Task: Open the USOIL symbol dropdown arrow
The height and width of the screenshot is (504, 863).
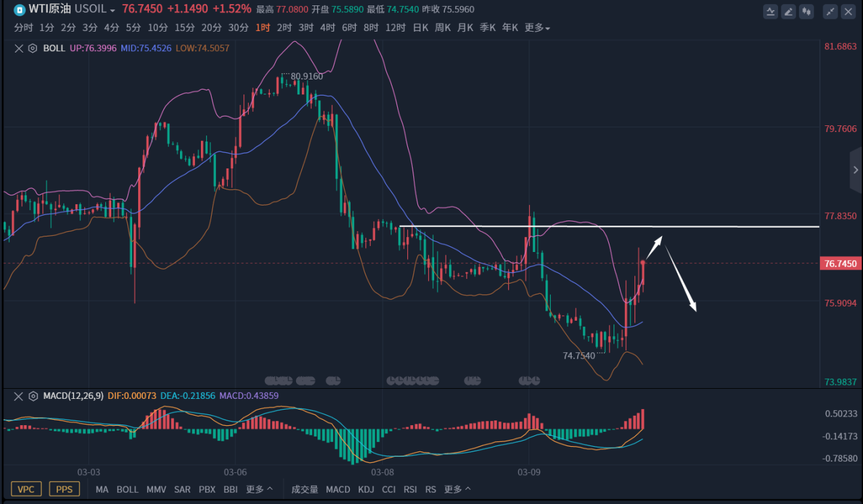Action: 113,11
